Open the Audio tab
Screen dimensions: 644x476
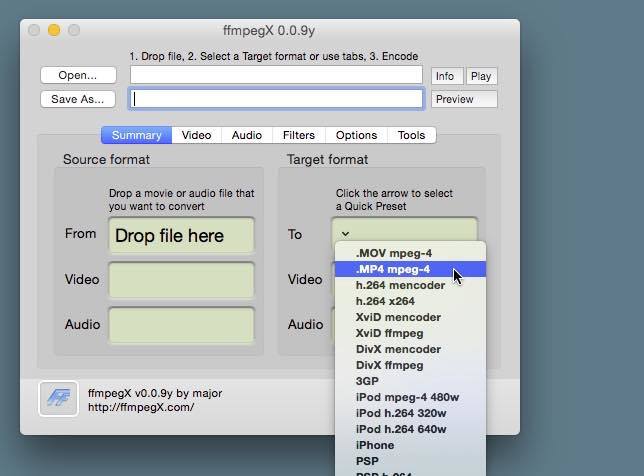point(247,135)
